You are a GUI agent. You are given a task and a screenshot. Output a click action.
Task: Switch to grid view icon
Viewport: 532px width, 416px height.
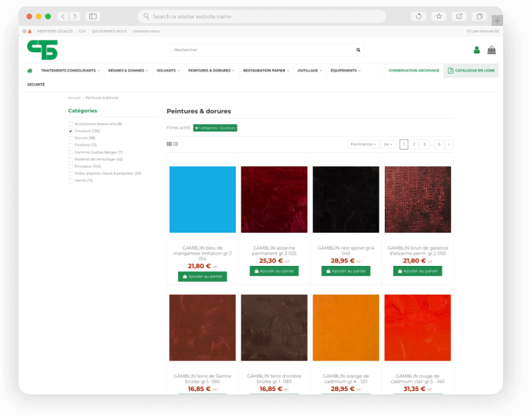coord(169,144)
